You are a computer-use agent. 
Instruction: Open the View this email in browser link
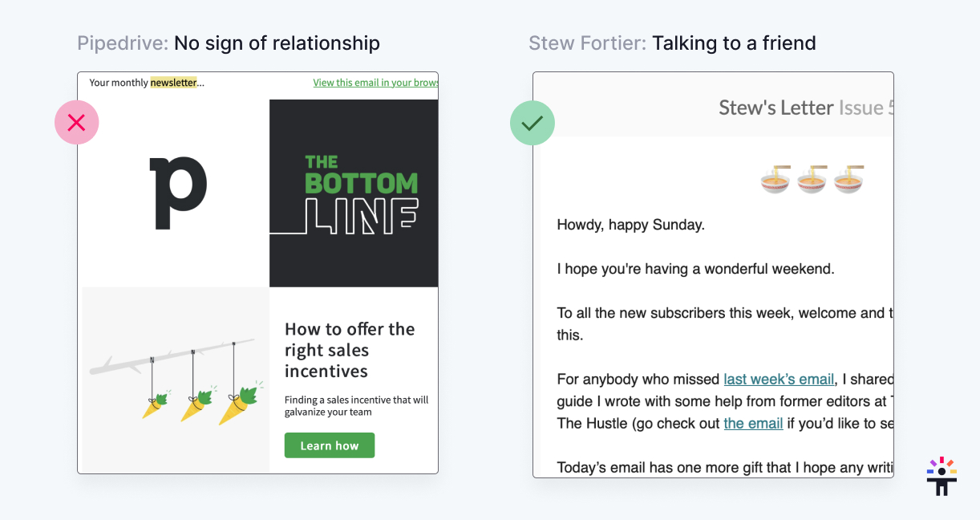tap(375, 83)
